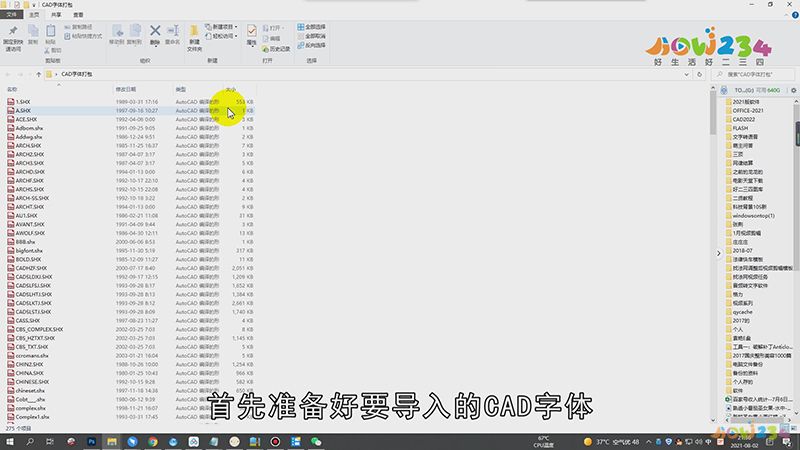Click the side panel gear settings icon
Screen dimensions: 800x450
click(x=793, y=90)
